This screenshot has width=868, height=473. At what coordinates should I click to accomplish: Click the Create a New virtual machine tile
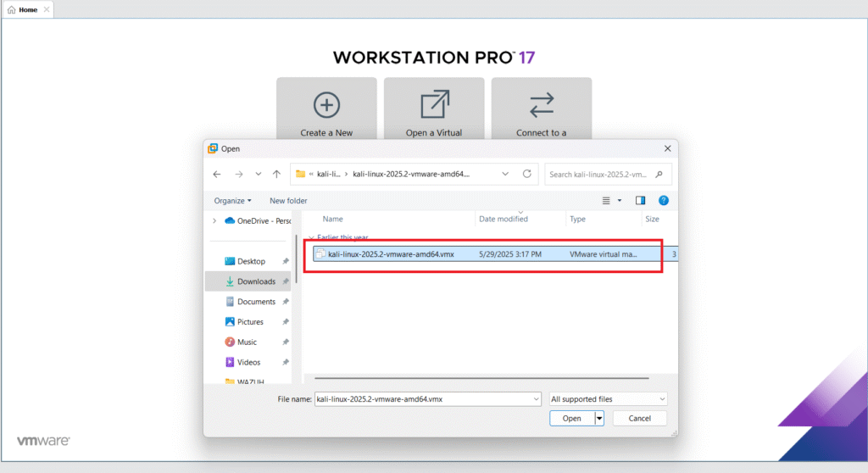326,108
